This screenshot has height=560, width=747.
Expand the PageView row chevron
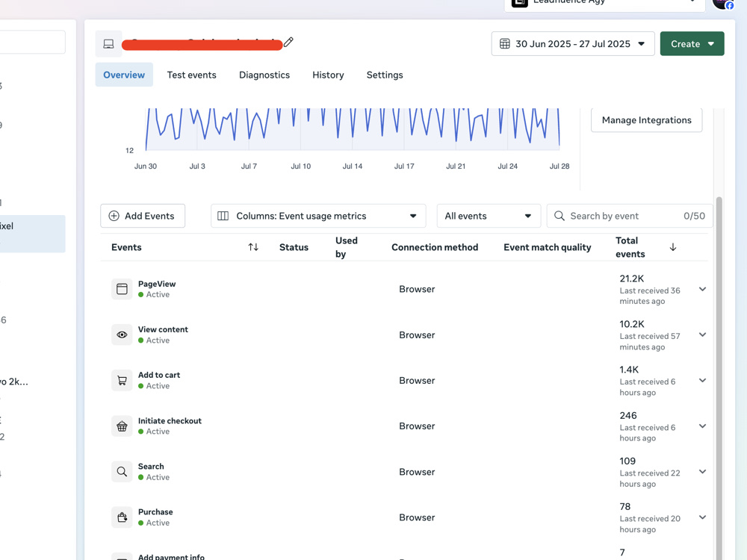click(702, 289)
